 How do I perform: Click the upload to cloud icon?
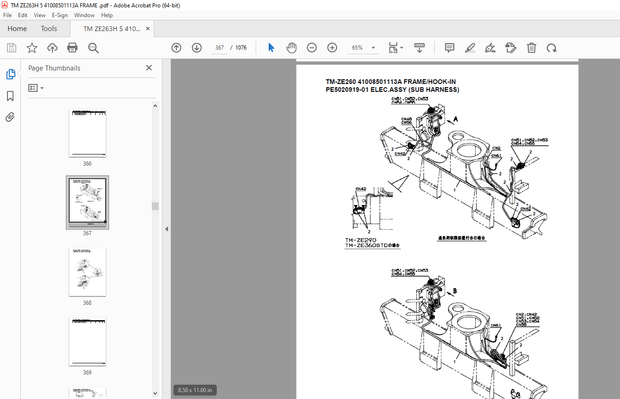point(52,48)
